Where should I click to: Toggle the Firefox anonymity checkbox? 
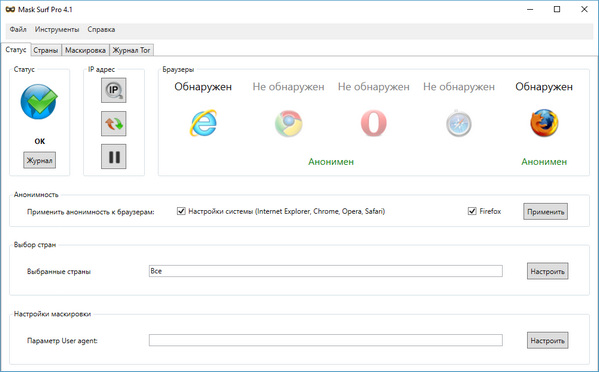coord(472,211)
